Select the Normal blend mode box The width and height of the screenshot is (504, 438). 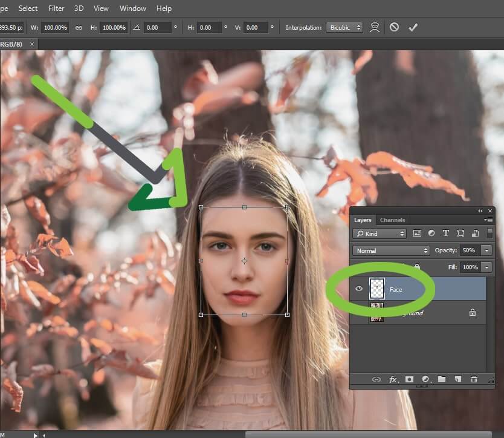click(x=387, y=249)
